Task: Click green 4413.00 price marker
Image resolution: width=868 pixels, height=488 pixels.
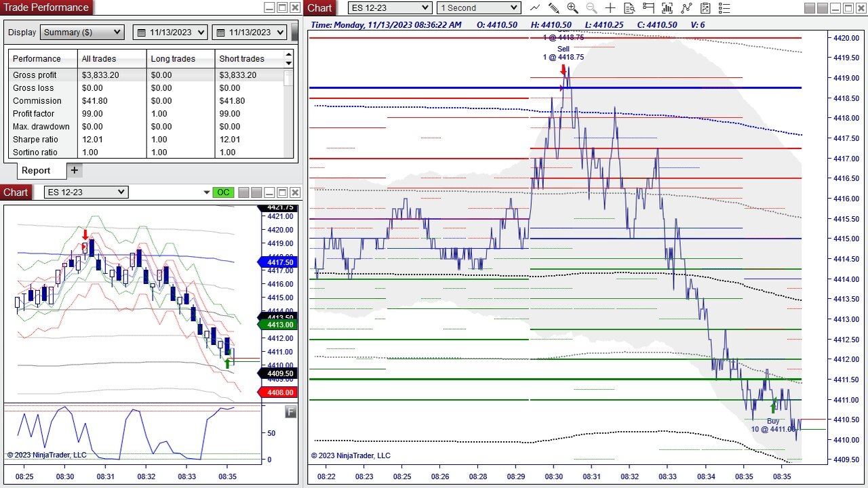Action: [278, 325]
